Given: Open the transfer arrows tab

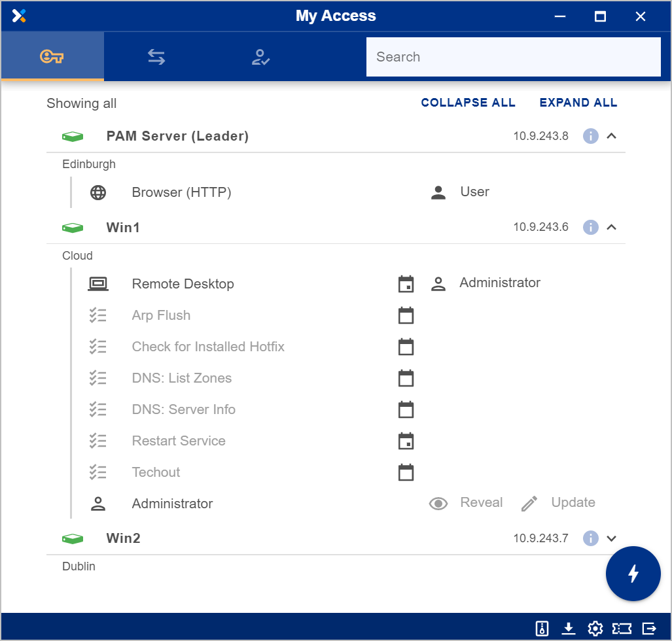Looking at the screenshot, I should (156, 57).
